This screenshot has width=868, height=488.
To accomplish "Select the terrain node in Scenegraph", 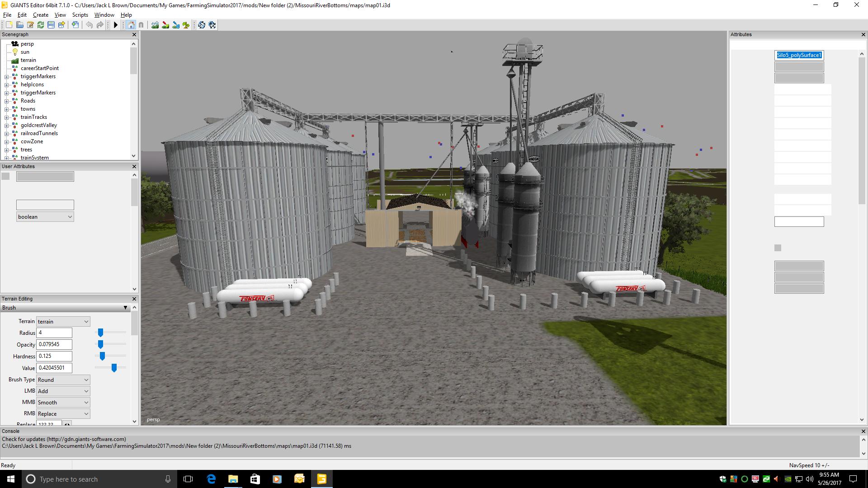I will click(x=28, y=60).
